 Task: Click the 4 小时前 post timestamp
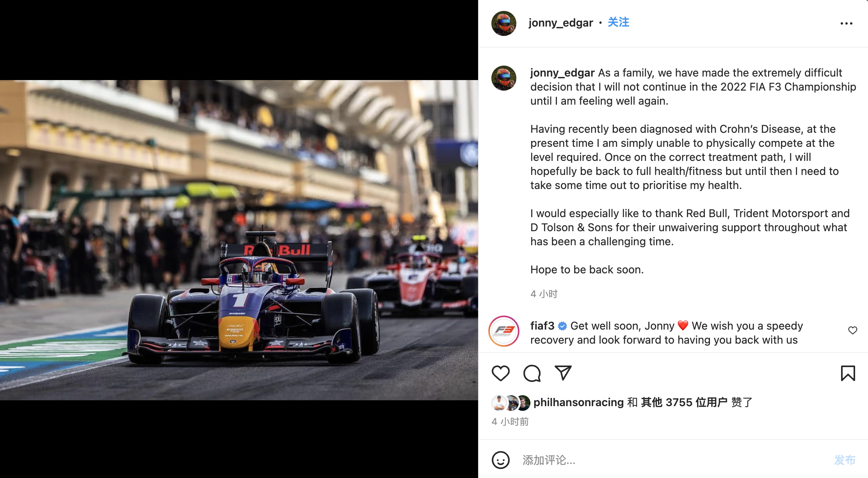(x=510, y=422)
